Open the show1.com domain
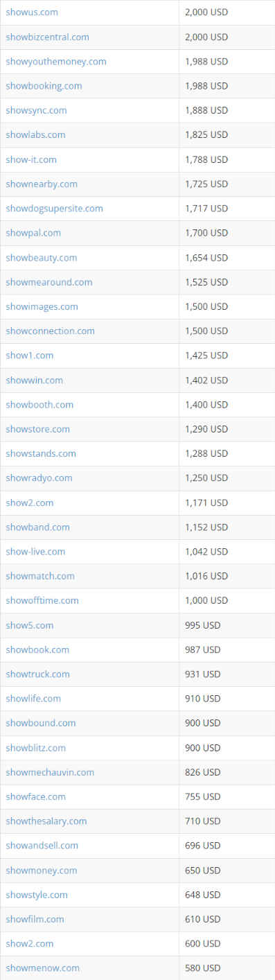 (29, 356)
